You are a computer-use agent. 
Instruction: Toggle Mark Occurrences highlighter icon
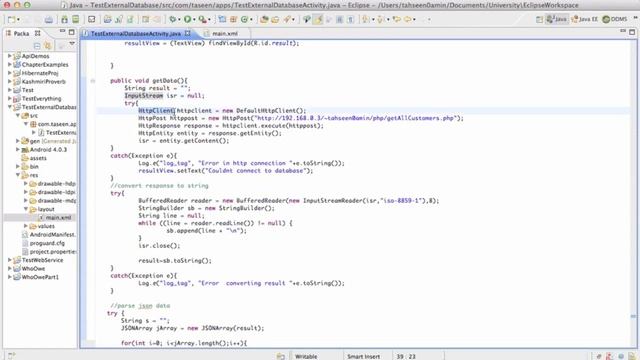[x=318, y=19]
